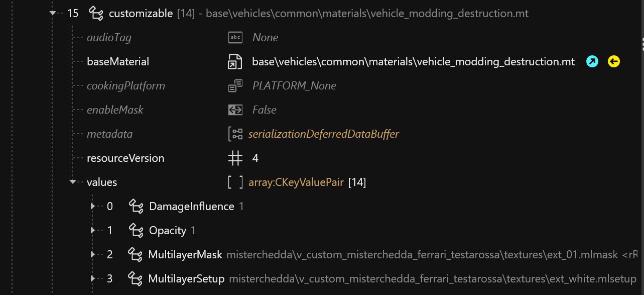Click the resourceVersion number hash icon
Viewport: 644px width, 295px height.
235,158
